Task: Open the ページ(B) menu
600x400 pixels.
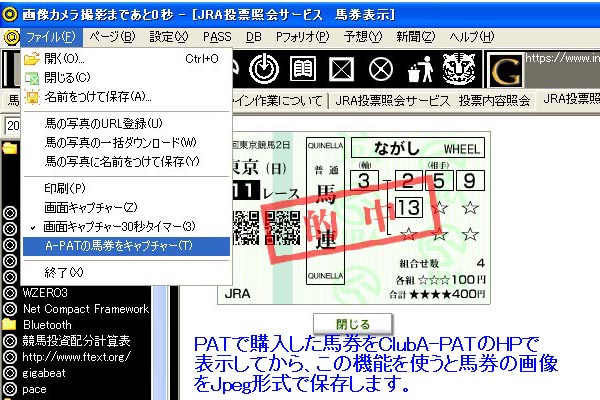Action: coord(112,37)
